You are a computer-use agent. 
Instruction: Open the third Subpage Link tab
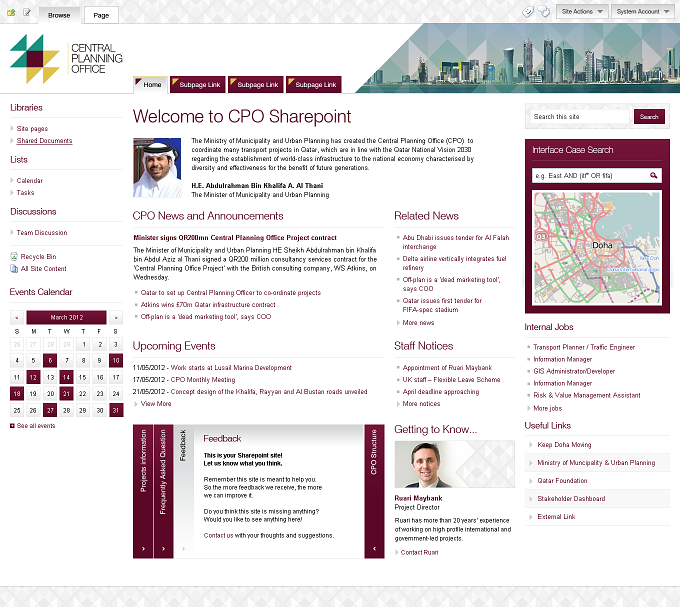point(314,85)
